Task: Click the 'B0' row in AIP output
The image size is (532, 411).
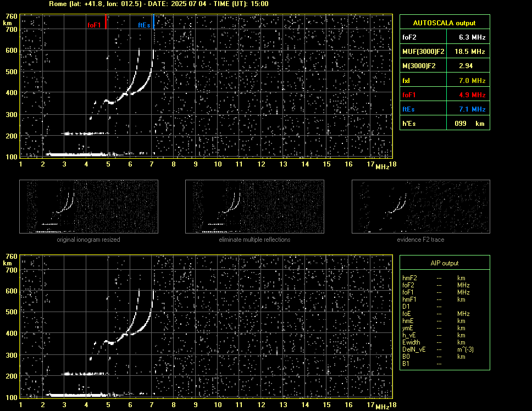Action: point(434,357)
